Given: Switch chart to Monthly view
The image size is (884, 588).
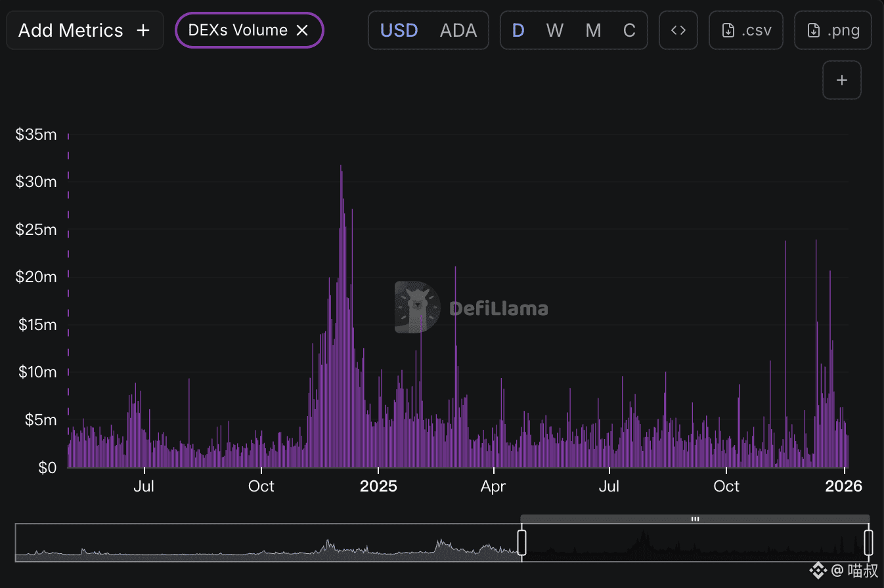Looking at the screenshot, I should (593, 30).
